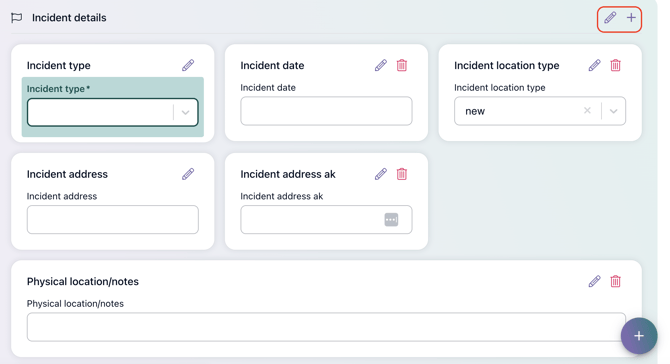Screen dimensions: 670x364
Task: Click the required 'Incident type*' field label
Action: tap(59, 89)
